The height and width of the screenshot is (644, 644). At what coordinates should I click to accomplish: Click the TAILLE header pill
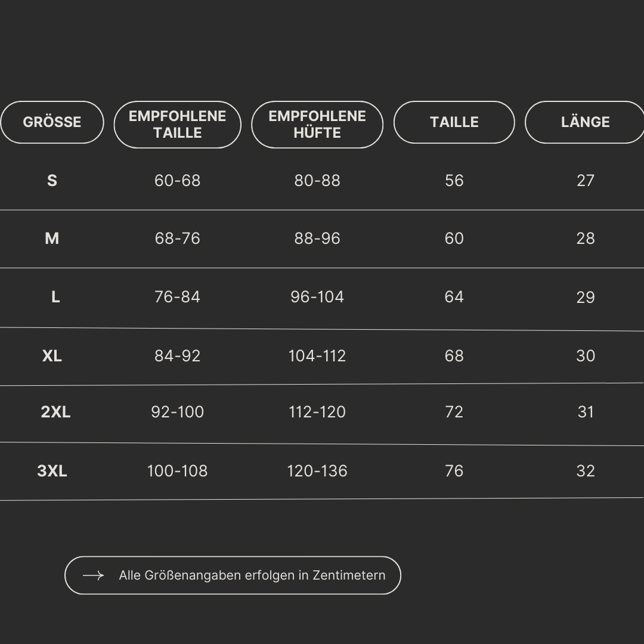pos(454,122)
